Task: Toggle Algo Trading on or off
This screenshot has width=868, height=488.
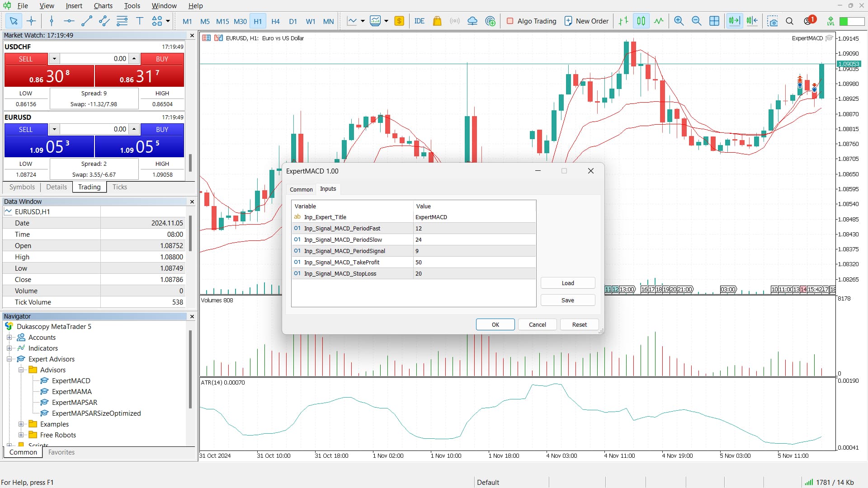Action: pyautogui.click(x=531, y=21)
